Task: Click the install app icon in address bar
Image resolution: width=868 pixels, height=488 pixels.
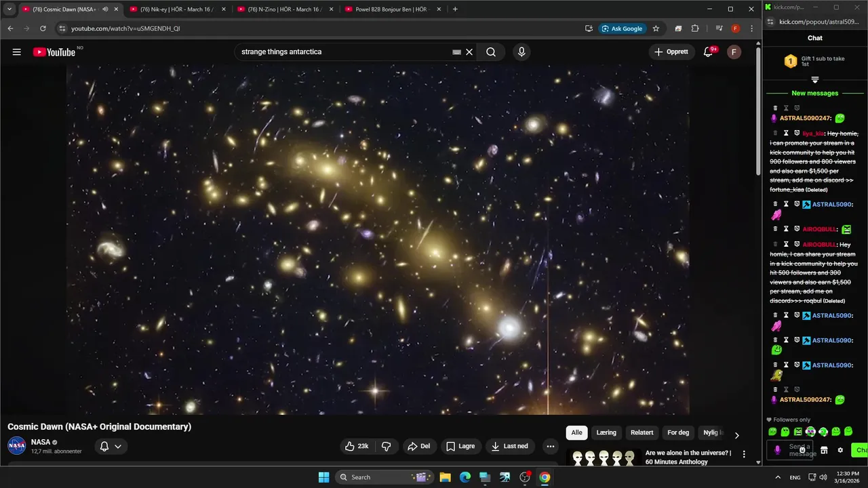Action: [589, 28]
